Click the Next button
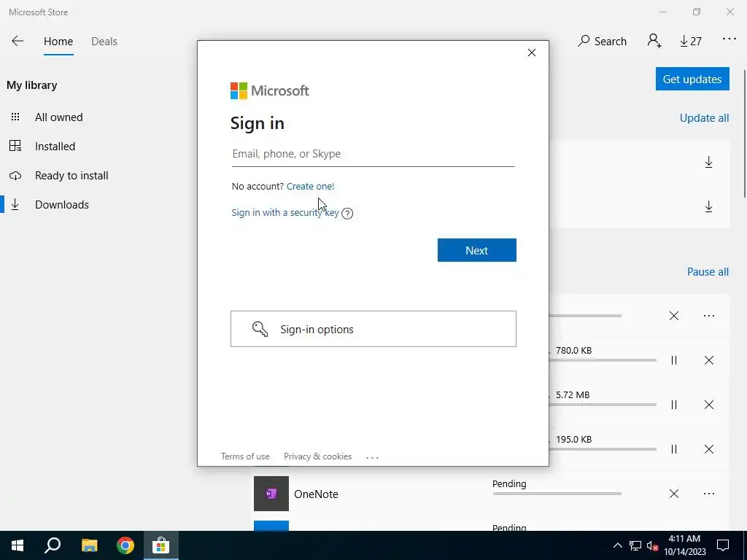The height and width of the screenshot is (560, 747). [x=477, y=250]
